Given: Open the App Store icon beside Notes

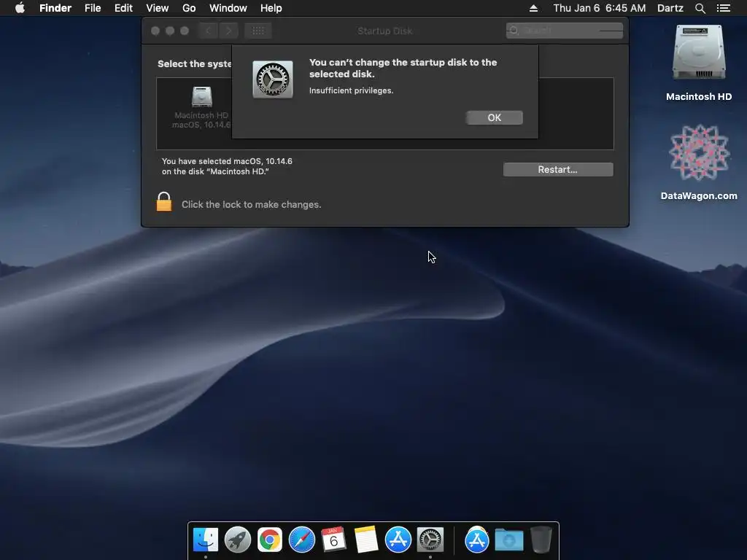Looking at the screenshot, I should (398, 540).
